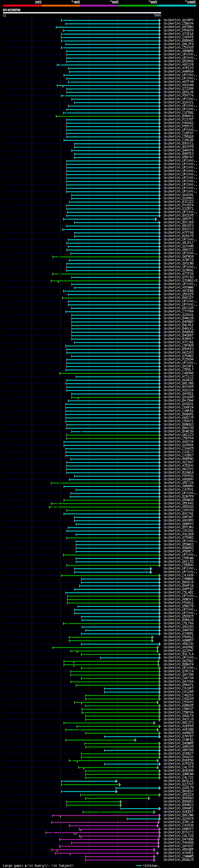Viewport: 199px width, 868px height.
Task: Select label UniRef100_P23787
Action: pyautogui.click(x=178, y=120)
